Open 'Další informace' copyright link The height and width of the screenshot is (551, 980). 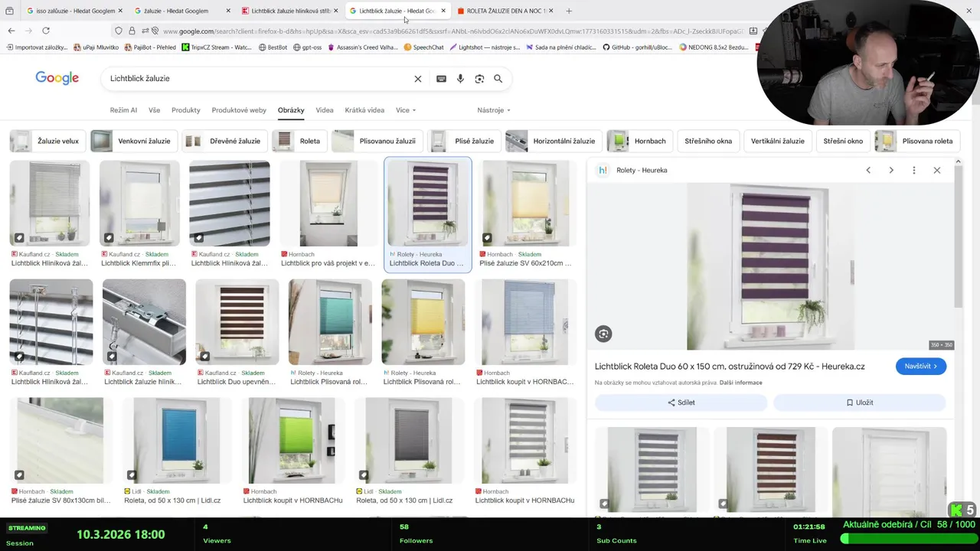click(740, 383)
